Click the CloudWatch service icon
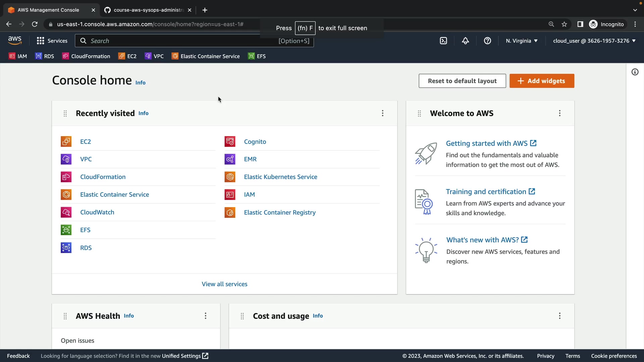This screenshot has width=644, height=362. pos(66,213)
